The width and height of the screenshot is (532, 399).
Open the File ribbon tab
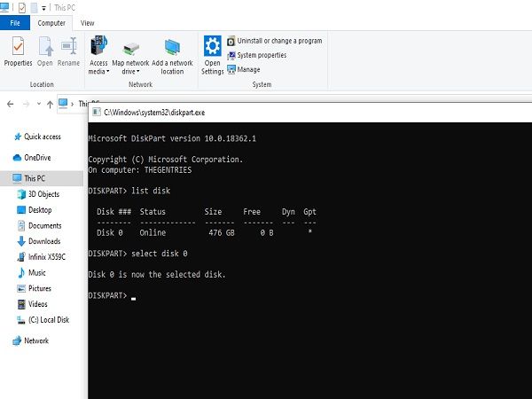pyautogui.click(x=15, y=23)
